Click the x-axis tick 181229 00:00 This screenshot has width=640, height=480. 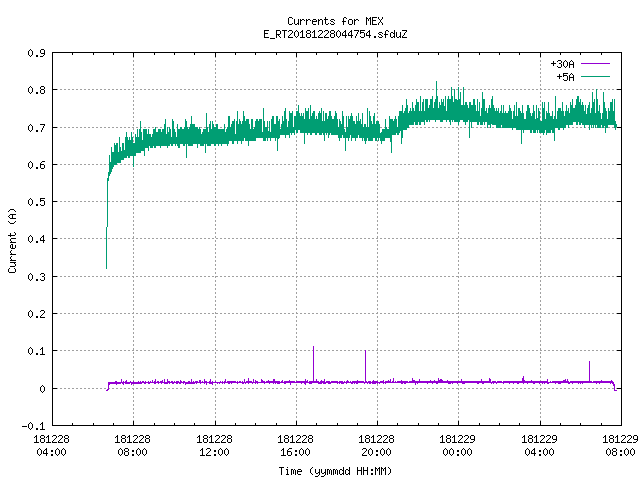[457, 445]
